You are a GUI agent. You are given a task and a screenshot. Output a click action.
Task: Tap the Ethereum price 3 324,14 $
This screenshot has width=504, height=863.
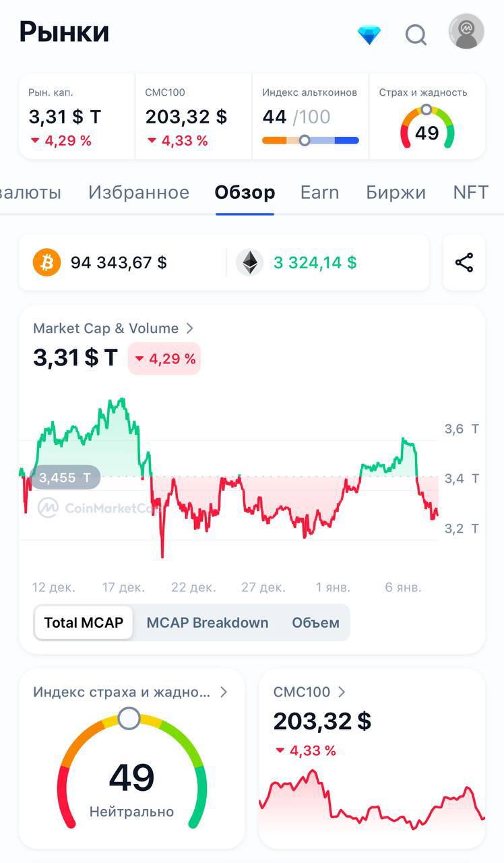[x=315, y=262]
